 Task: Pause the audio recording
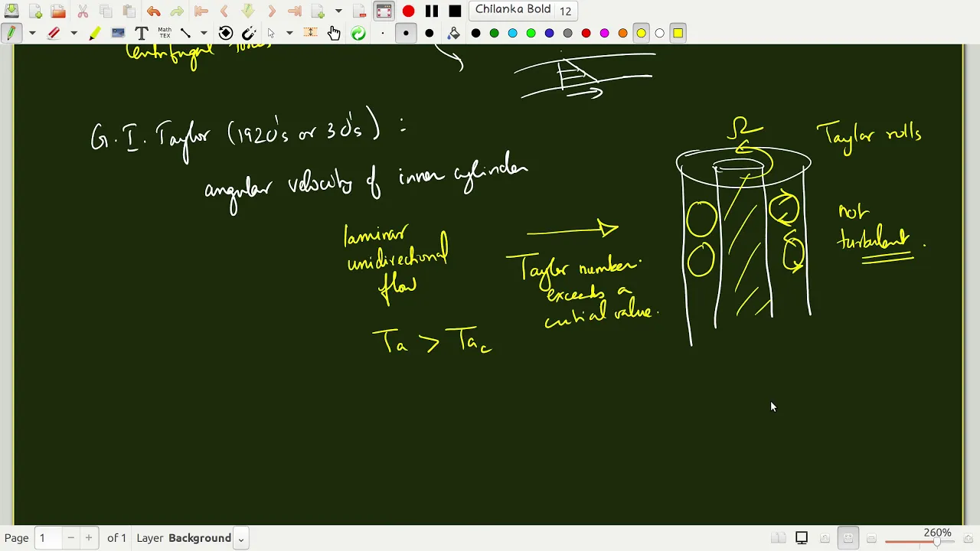tap(432, 11)
